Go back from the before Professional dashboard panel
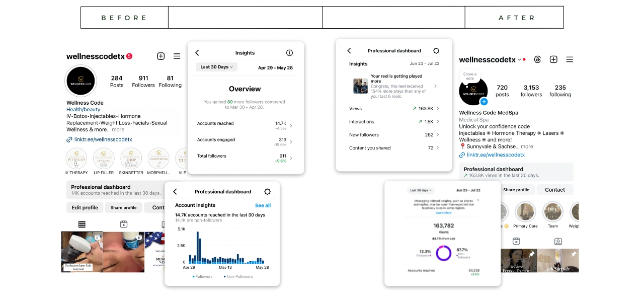Image resolution: width=644 pixels, height=302 pixels. pyautogui.click(x=175, y=192)
